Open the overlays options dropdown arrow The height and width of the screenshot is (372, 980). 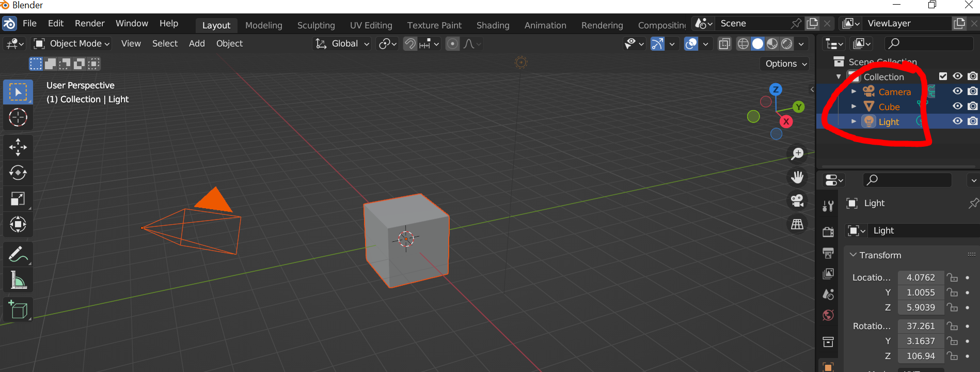click(705, 44)
